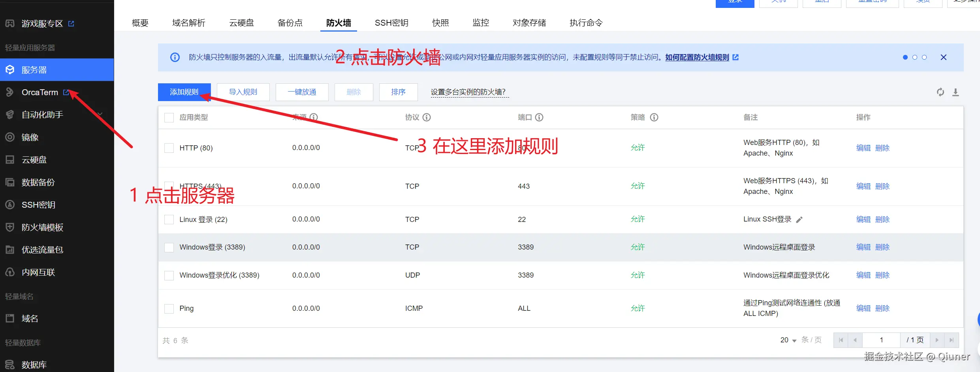Open the rows-per-page dropdown showing 20
Image resolution: width=980 pixels, height=372 pixels.
(x=788, y=340)
